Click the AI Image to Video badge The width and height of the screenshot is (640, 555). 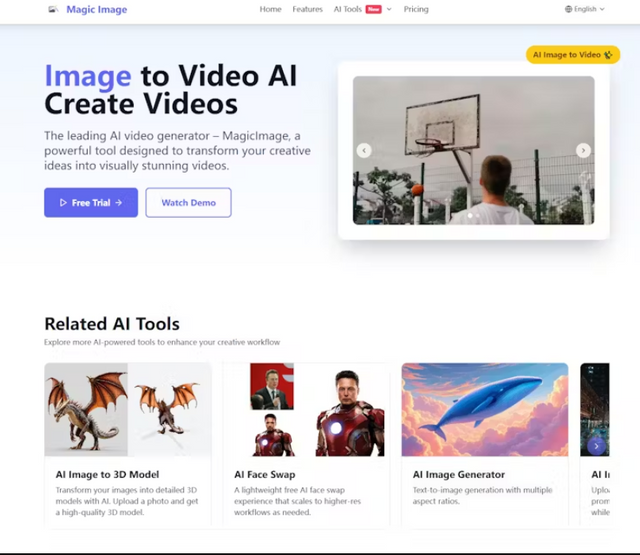point(573,55)
